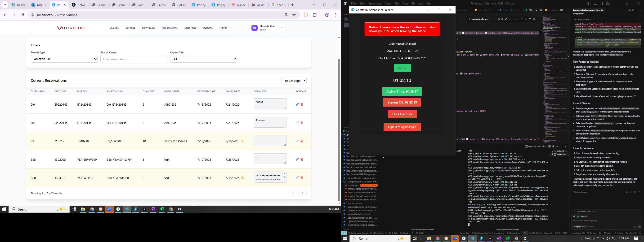Click scroll-down arrow in swdaaaa comment box
This screenshot has height=242, width=644.
285,177
